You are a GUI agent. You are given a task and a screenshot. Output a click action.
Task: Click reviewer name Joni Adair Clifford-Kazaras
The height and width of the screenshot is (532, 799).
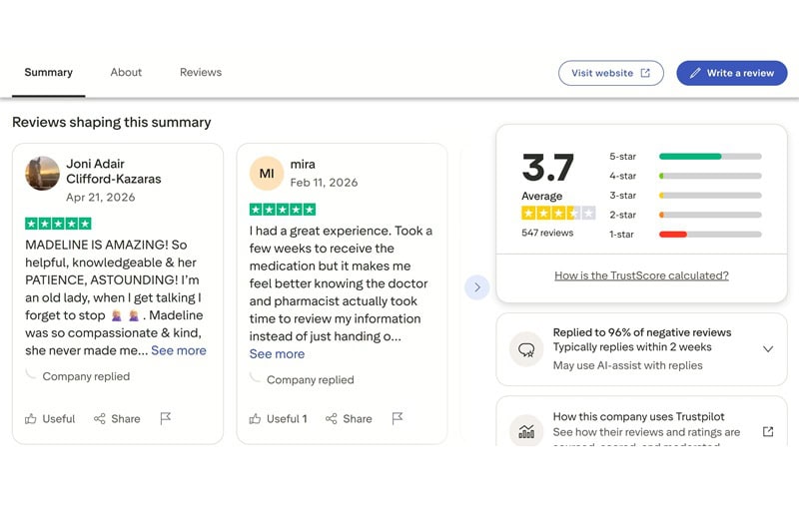(x=113, y=171)
